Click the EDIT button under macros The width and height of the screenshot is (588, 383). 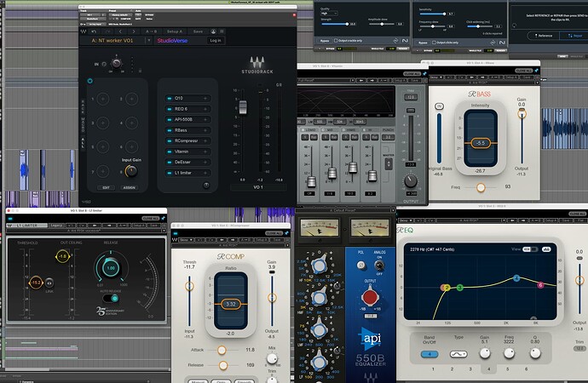pyautogui.click(x=107, y=187)
